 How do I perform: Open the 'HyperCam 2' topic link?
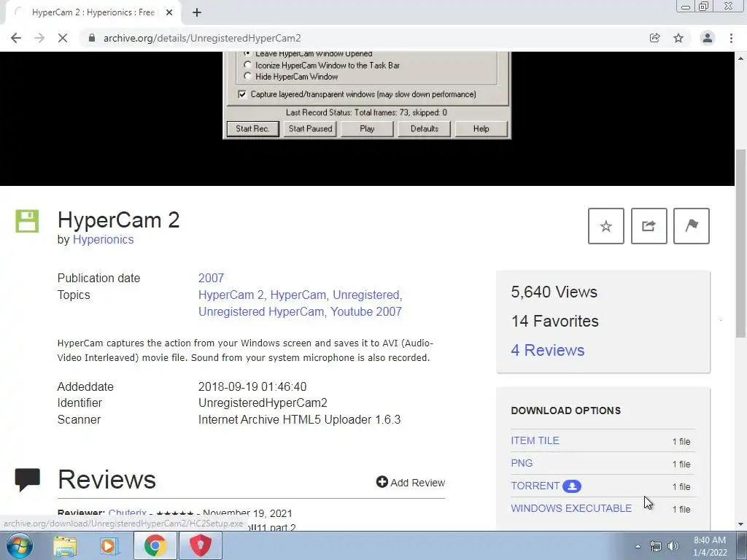pyautogui.click(x=231, y=295)
